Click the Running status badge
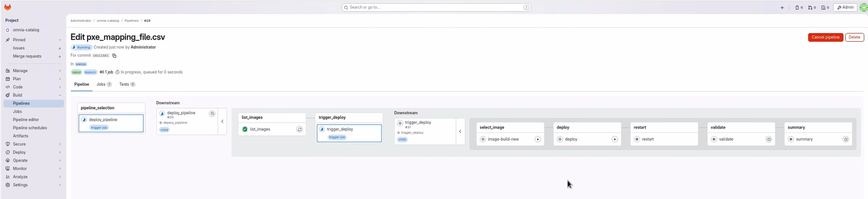Screen dimensions: 868x199 pos(81,47)
